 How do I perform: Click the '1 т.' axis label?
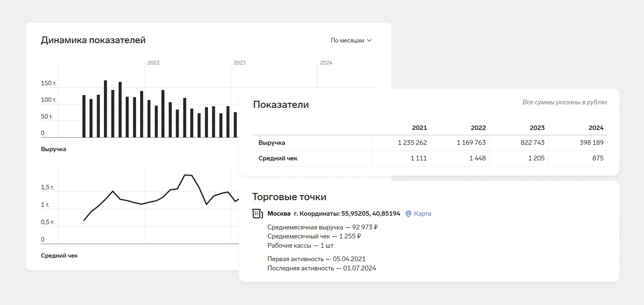pos(45,205)
